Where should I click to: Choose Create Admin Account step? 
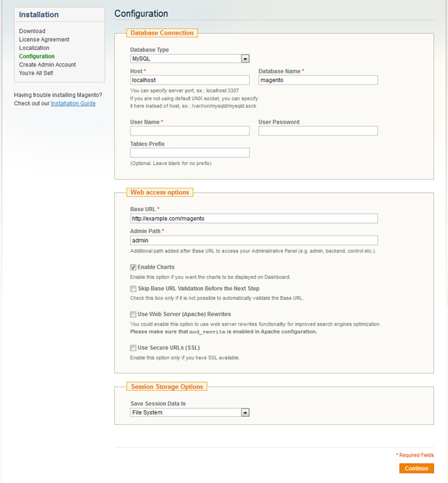pos(47,65)
